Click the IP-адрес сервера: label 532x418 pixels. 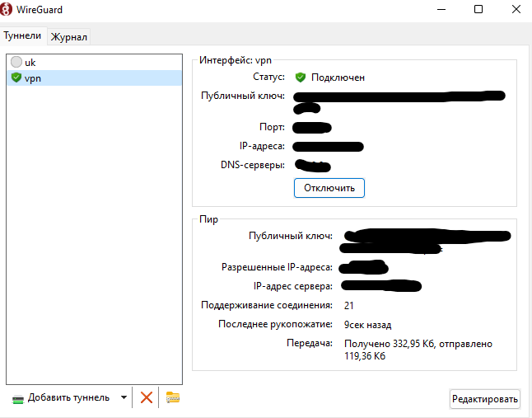pyautogui.click(x=293, y=286)
